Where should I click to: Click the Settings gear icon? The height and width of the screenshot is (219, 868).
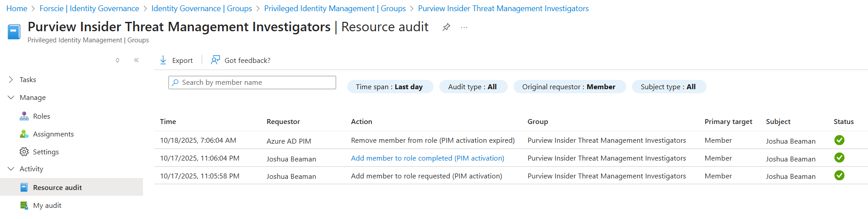[x=24, y=152]
